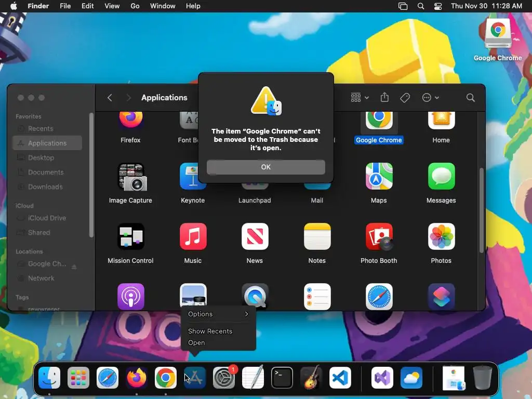532x399 pixels.
Task: Click the Edit Tags toolbar icon
Action: pyautogui.click(x=405, y=98)
